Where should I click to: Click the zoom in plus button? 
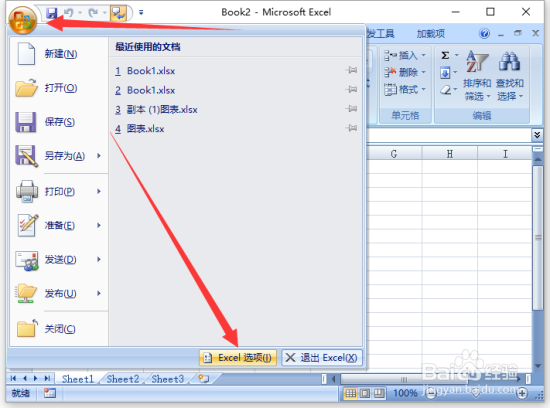point(522,393)
